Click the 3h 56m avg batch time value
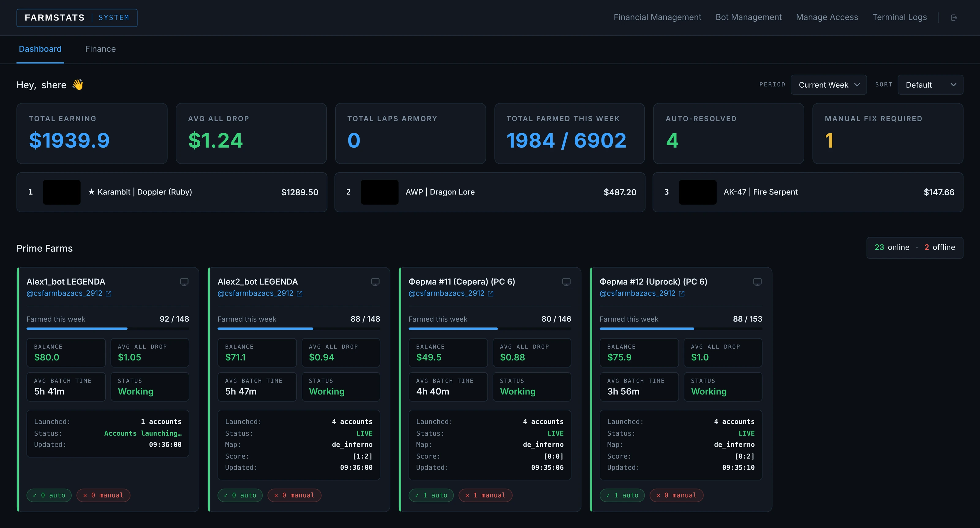The image size is (980, 528). pyautogui.click(x=623, y=391)
